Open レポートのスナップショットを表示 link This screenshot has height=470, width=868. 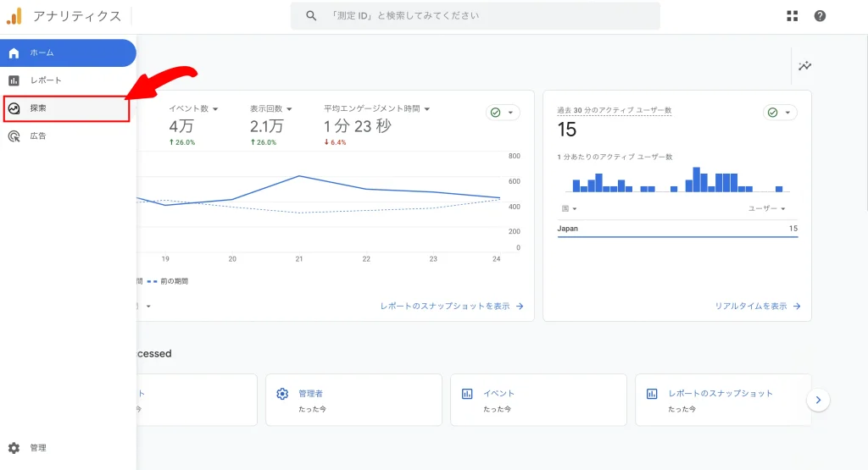(452, 306)
